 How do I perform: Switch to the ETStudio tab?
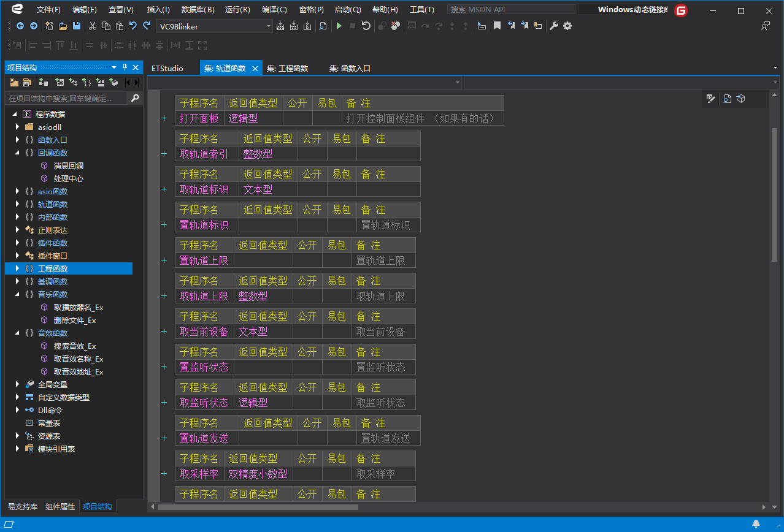pos(167,68)
